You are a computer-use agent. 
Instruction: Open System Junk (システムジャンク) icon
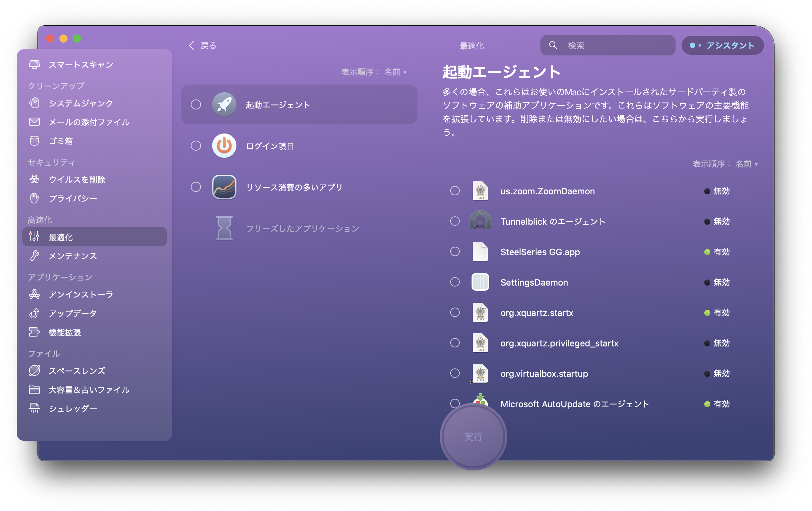34,103
